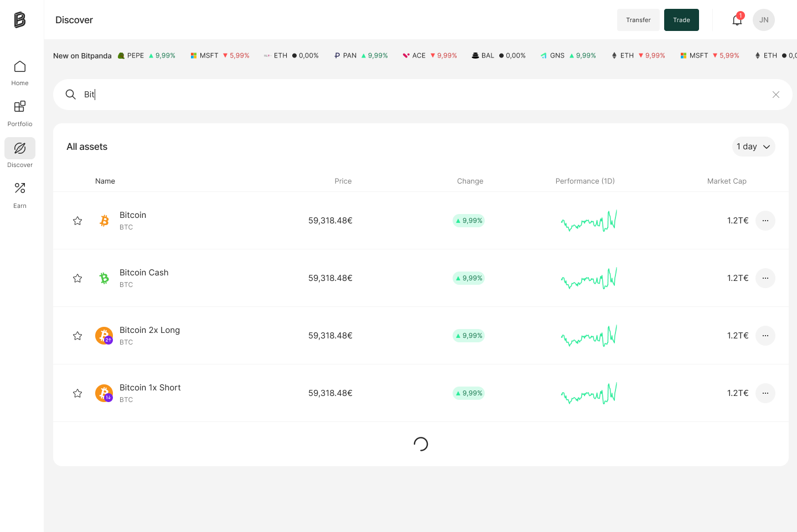Click the Transfer button
Screen dimensions: 797x532
pyautogui.click(x=638, y=20)
